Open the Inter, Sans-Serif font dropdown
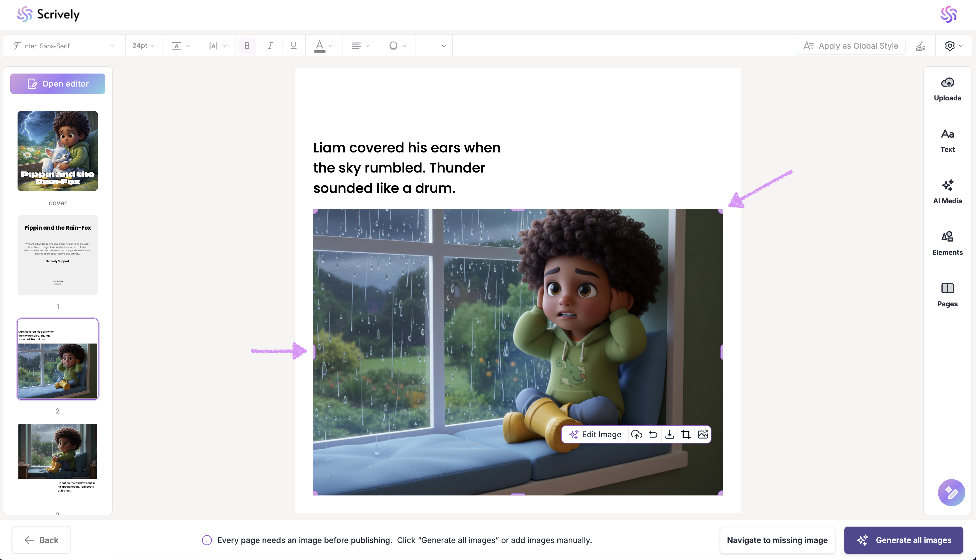The width and height of the screenshot is (976, 560). click(x=64, y=46)
